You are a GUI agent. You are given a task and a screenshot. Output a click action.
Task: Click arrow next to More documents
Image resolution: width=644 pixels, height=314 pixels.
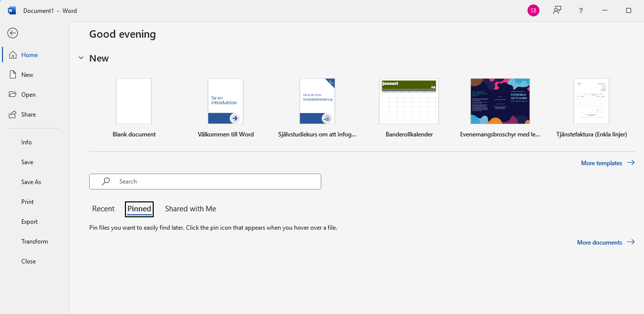tap(631, 242)
